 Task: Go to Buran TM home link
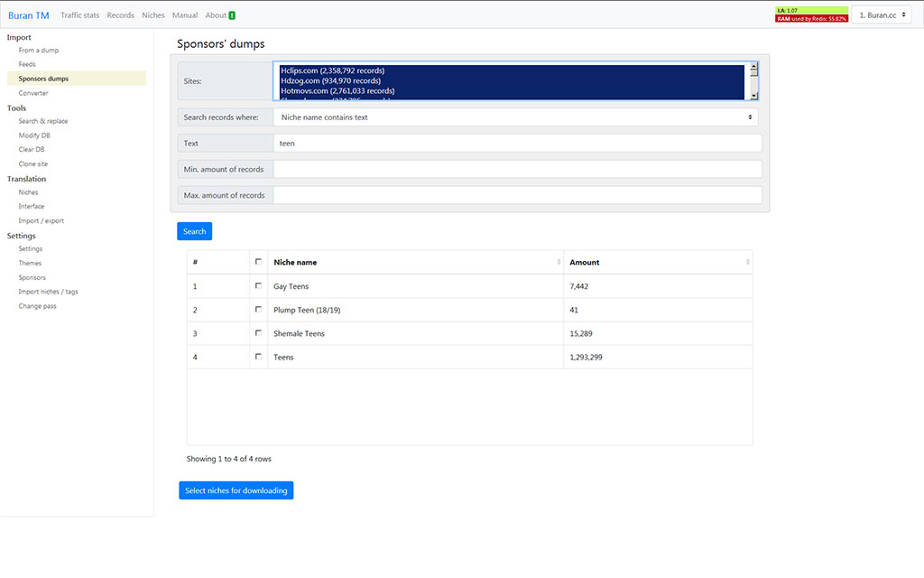tap(28, 15)
